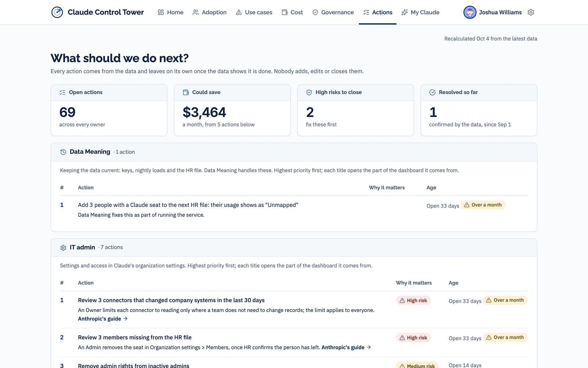Open the Cost tab
Viewport: 588px width, 368px height.
(292, 12)
